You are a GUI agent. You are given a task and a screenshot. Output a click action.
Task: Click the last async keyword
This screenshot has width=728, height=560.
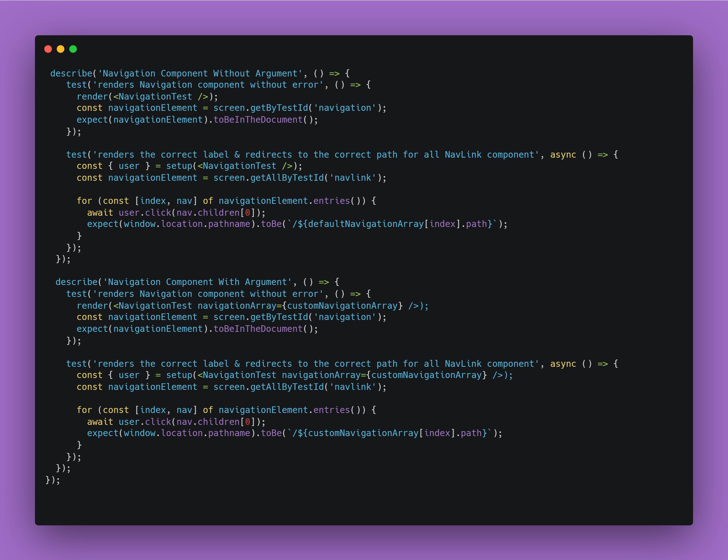(x=563, y=364)
